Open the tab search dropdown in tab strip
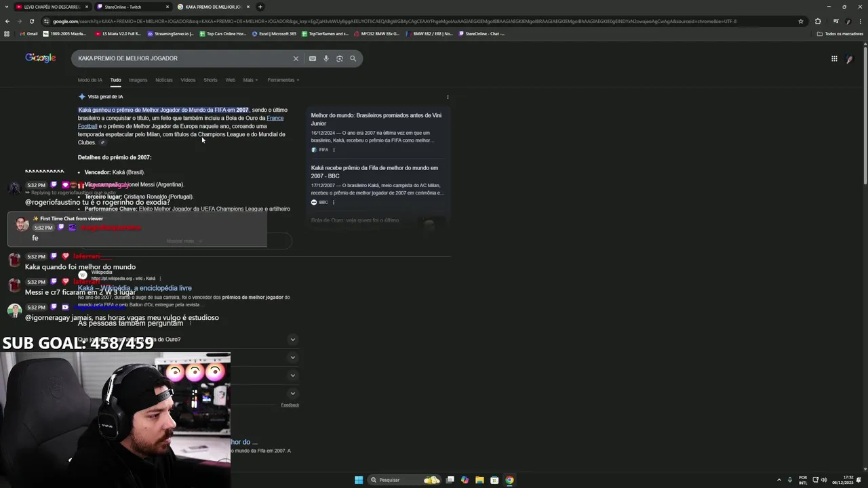Screen dimensions: 868x488 (x=7, y=7)
